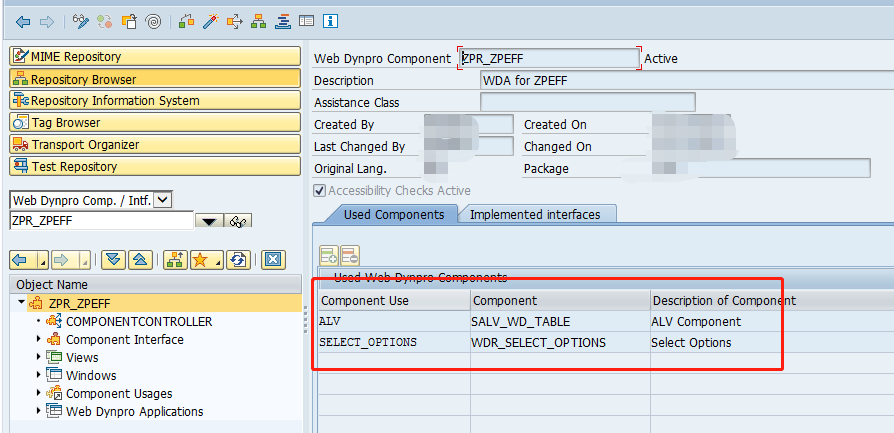Open Repository Browser
The width and height of the screenshot is (894, 433).
pos(155,79)
